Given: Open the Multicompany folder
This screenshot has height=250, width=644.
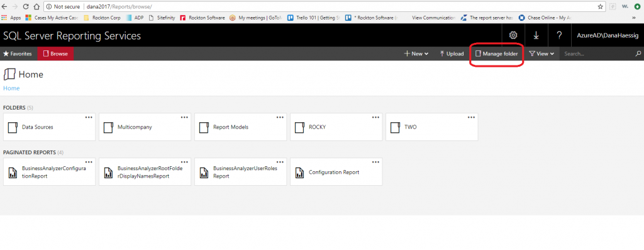Looking at the screenshot, I should coord(145,127).
